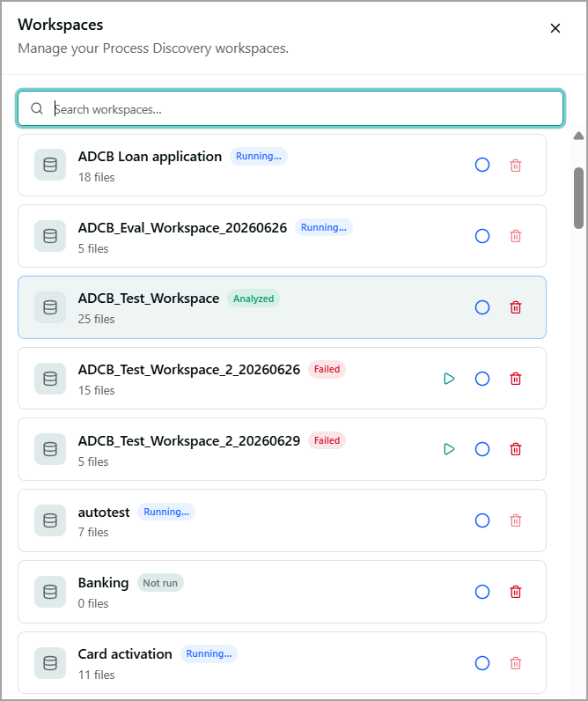Click trash icon in autotest row
Screen dimensions: 588x701
point(516,520)
